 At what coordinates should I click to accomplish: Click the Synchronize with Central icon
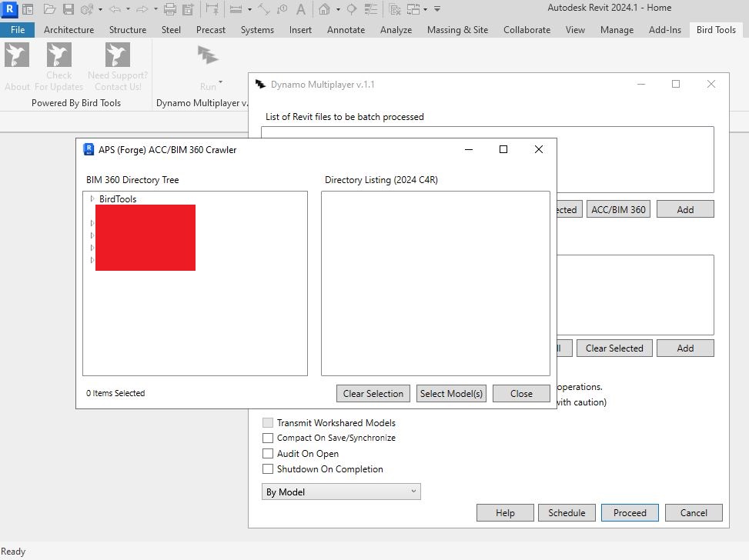pyautogui.click(x=86, y=9)
